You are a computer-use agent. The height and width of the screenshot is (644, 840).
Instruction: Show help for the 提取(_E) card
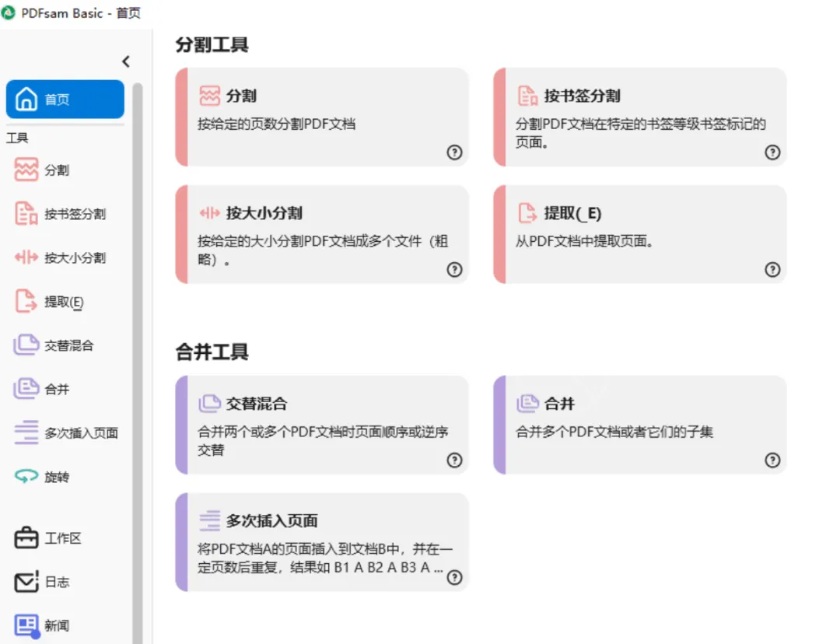pyautogui.click(x=772, y=270)
